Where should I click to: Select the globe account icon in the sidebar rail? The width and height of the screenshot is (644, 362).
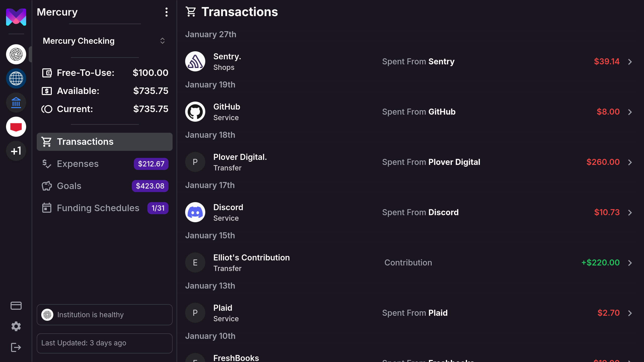click(x=16, y=78)
